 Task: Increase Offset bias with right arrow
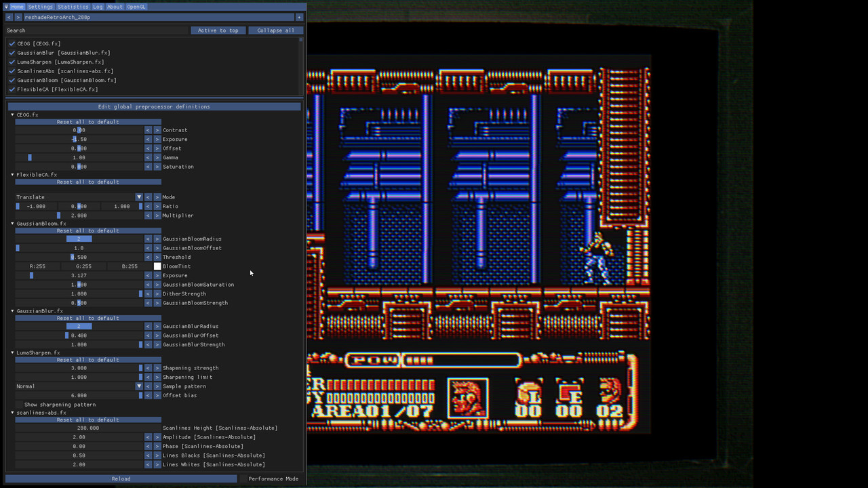157,396
